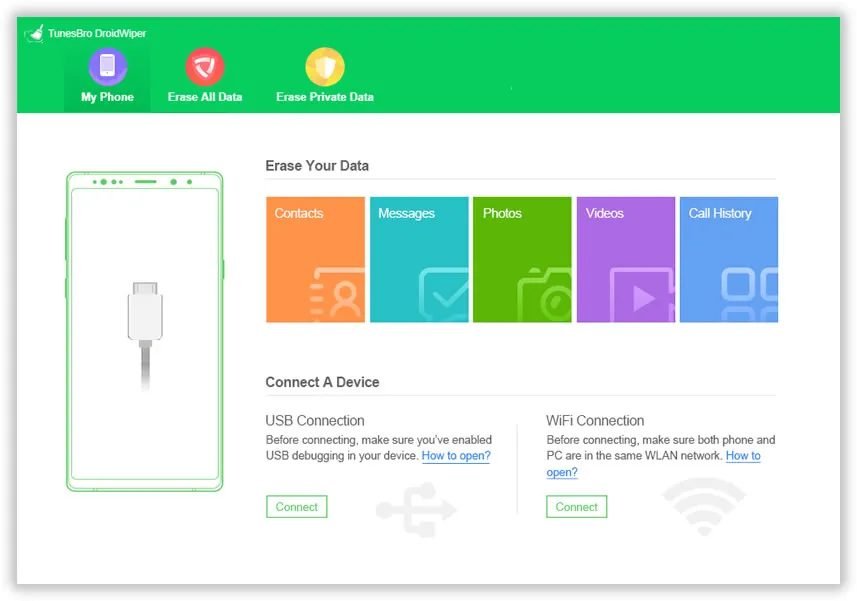This screenshot has width=857, height=601.
Task: Open USB debugging 'How to open?' link
Action: 456,456
